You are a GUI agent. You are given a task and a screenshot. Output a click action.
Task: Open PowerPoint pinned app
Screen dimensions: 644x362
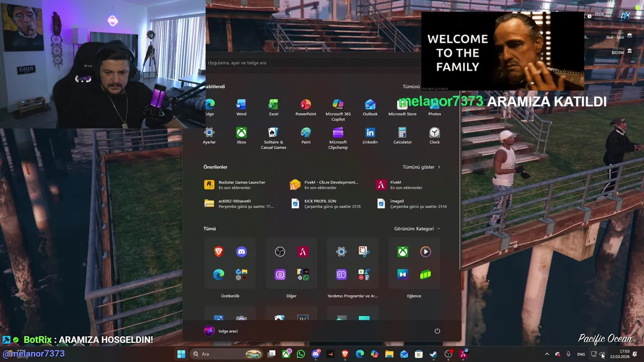pyautogui.click(x=306, y=108)
